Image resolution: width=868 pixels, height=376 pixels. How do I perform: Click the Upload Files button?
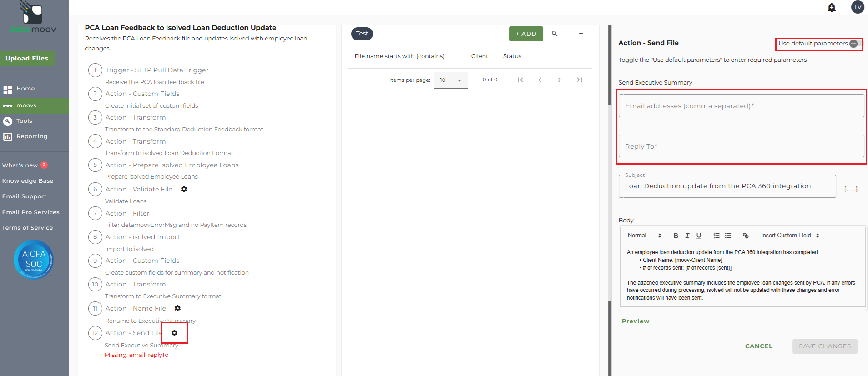point(27,59)
